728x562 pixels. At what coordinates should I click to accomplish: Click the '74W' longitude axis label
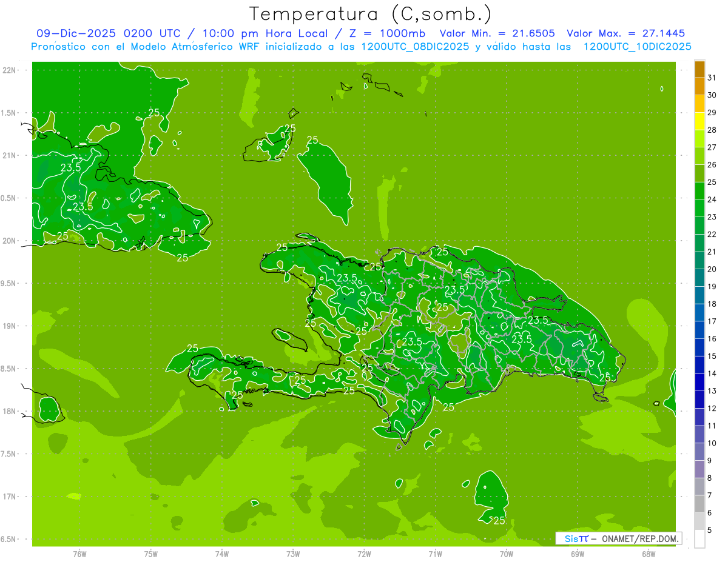click(x=222, y=554)
